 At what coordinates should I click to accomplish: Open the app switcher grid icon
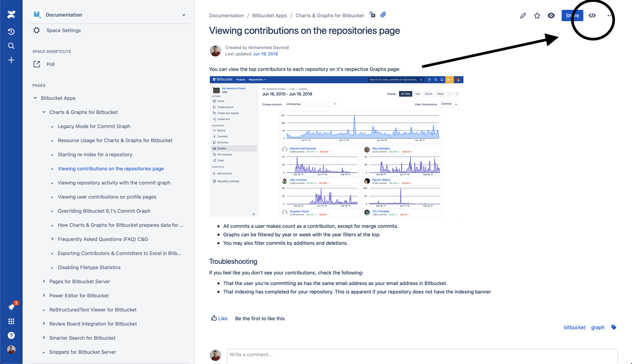click(x=11, y=321)
